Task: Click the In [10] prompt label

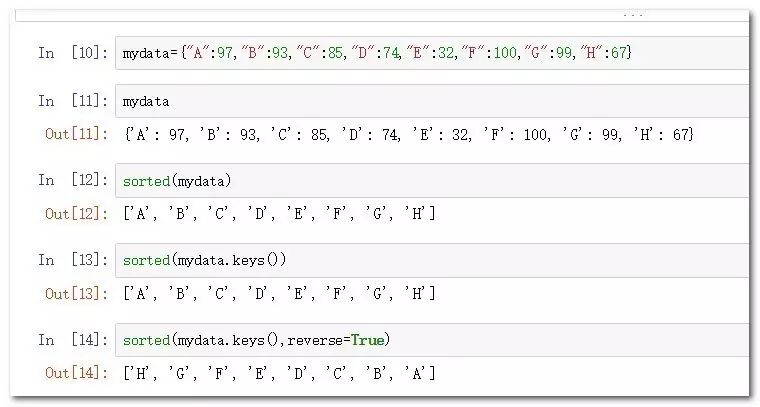Action: click(73, 53)
